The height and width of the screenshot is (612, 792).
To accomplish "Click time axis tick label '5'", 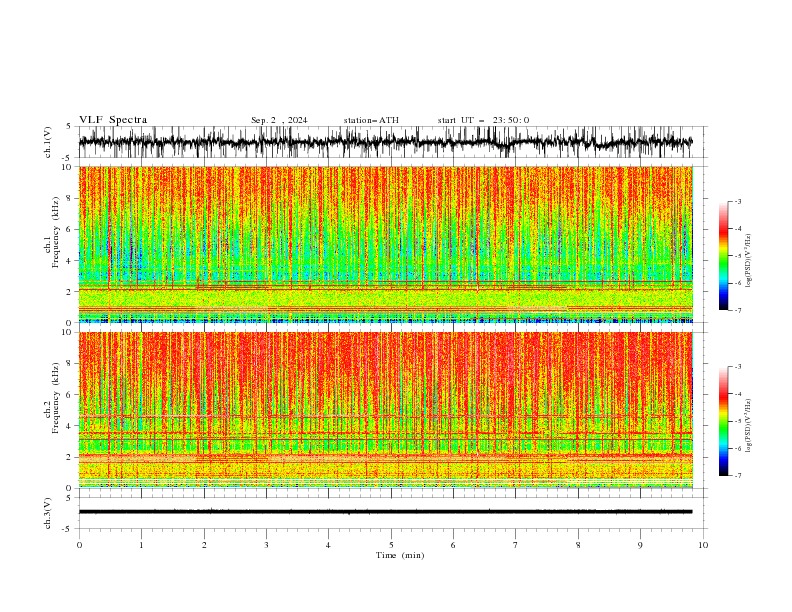I will tap(391, 545).
